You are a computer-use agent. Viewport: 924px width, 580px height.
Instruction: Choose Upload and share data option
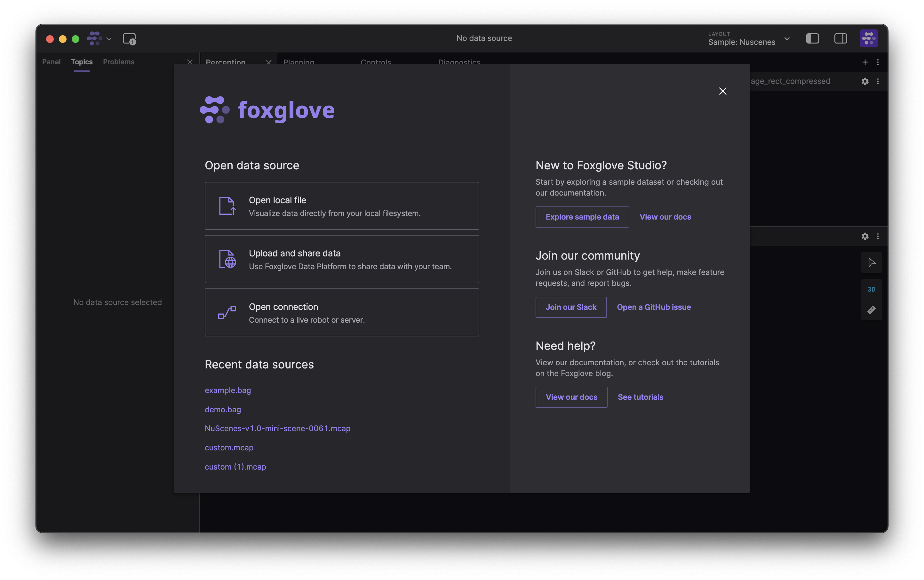click(342, 259)
